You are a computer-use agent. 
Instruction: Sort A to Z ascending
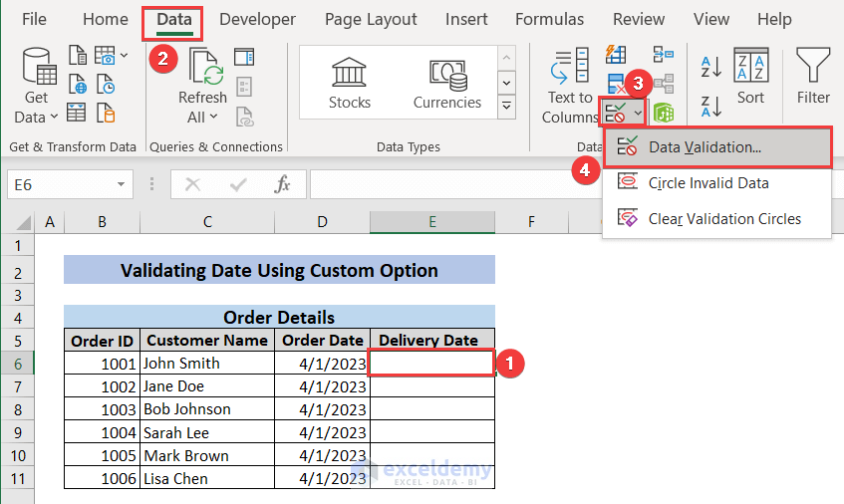point(711,67)
